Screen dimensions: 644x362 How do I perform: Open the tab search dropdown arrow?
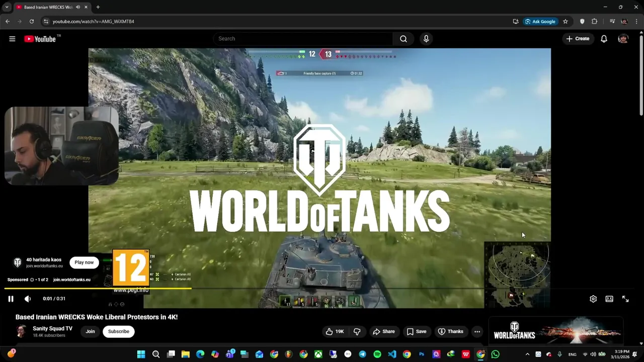click(x=7, y=7)
